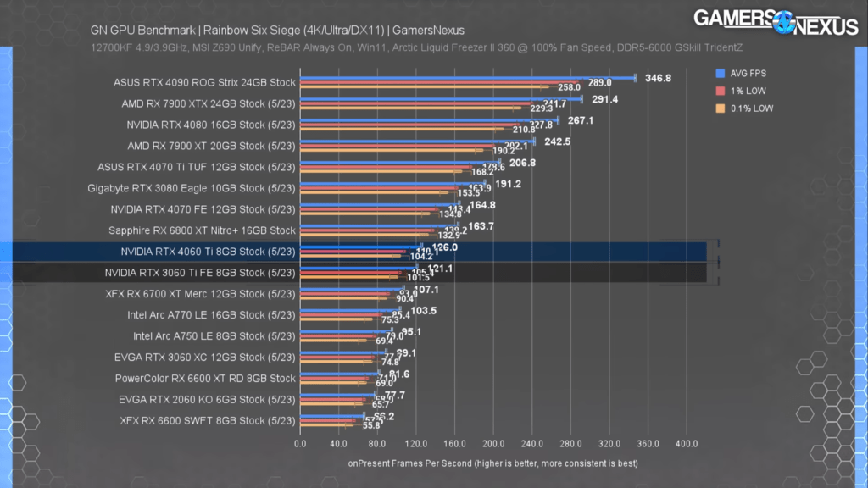Click the '280.0' x-axis tick label

tap(570, 444)
